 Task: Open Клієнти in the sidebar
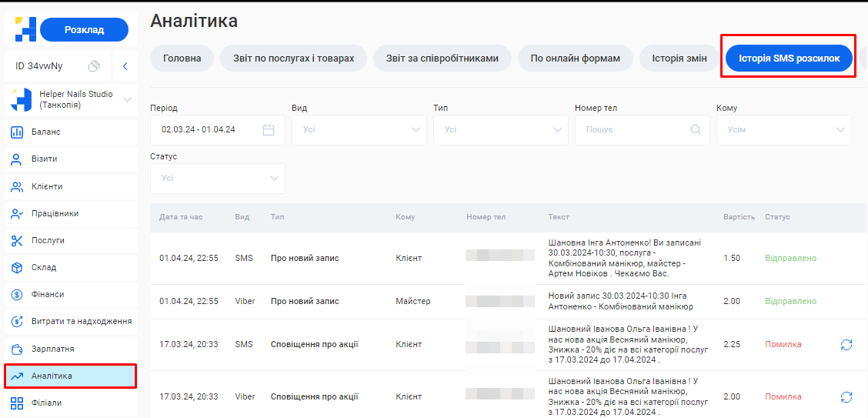click(47, 186)
